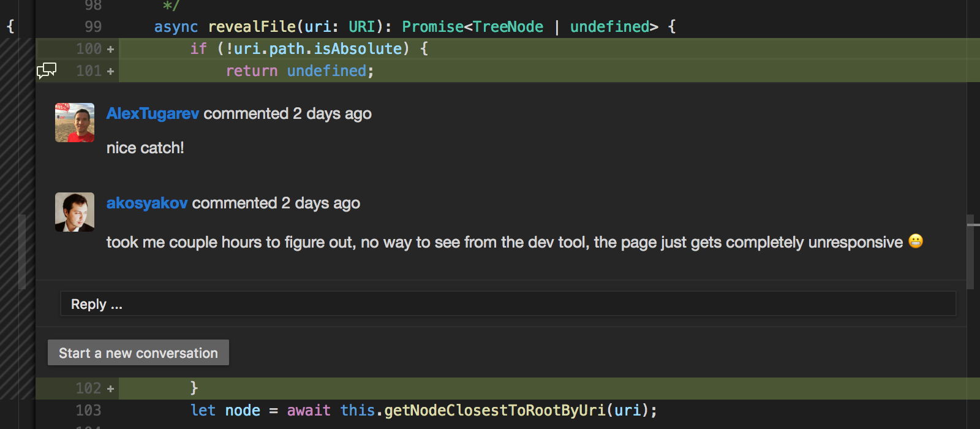Image resolution: width=980 pixels, height=429 pixels.
Task: Start a new conversation
Action: (138, 353)
